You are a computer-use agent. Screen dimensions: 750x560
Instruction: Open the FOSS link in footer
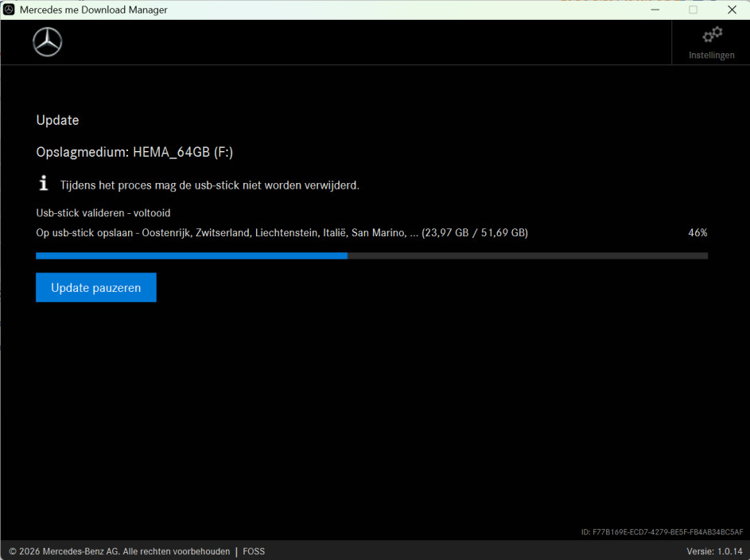pyautogui.click(x=254, y=551)
